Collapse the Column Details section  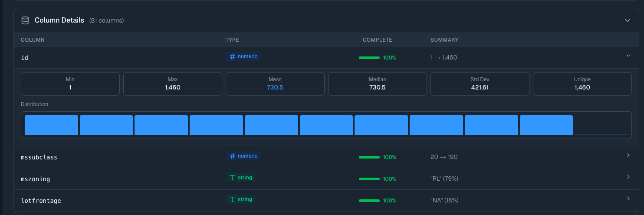[627, 20]
